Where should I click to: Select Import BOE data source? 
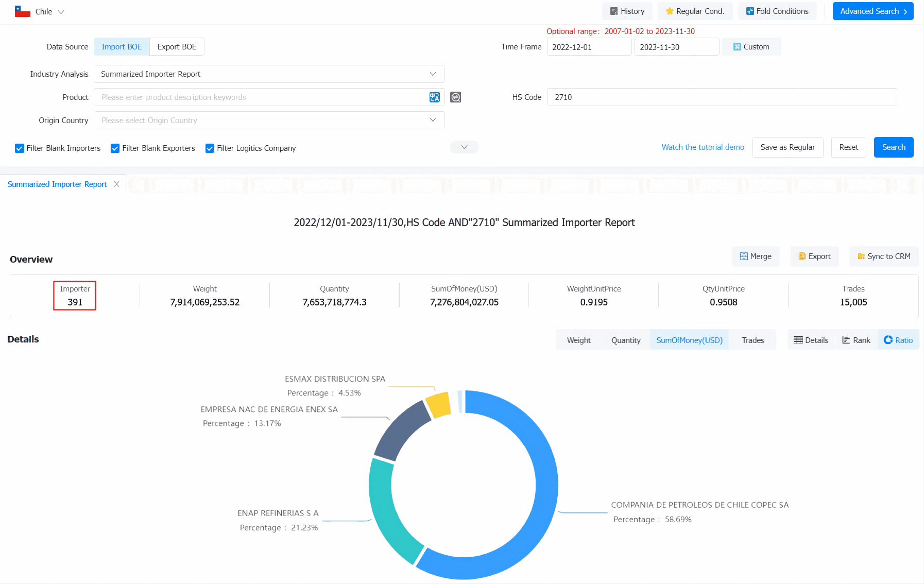122,47
